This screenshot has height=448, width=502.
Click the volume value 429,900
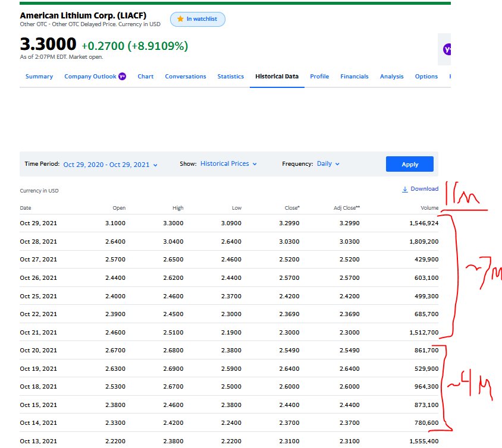[x=426, y=259]
